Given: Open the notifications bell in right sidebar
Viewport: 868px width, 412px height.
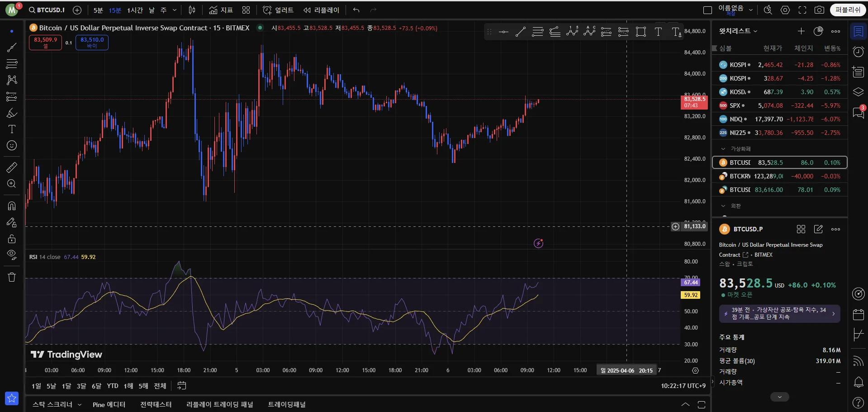Looking at the screenshot, I should pyautogui.click(x=858, y=382).
